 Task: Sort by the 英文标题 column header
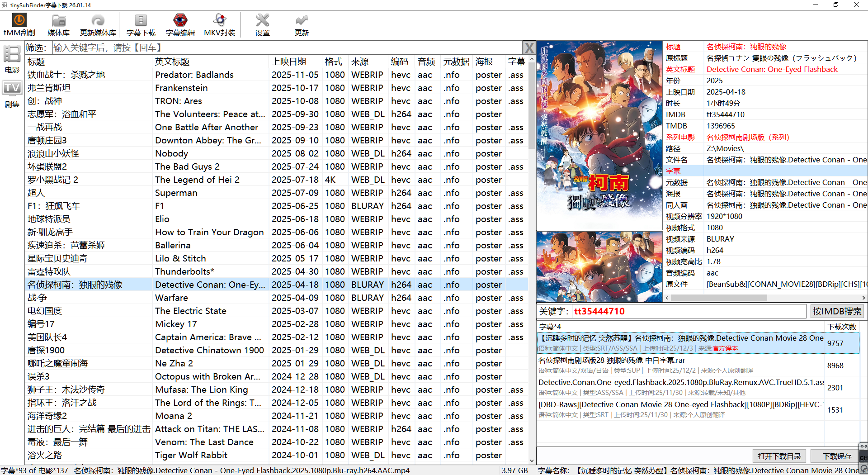tap(211, 62)
